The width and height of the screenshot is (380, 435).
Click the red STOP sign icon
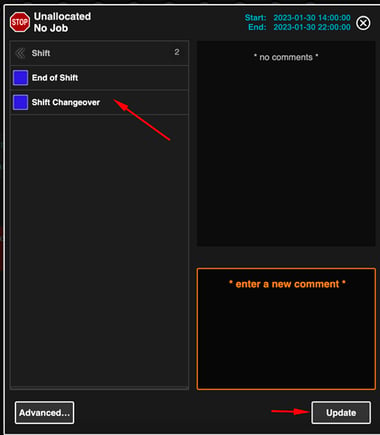pyautogui.click(x=20, y=22)
